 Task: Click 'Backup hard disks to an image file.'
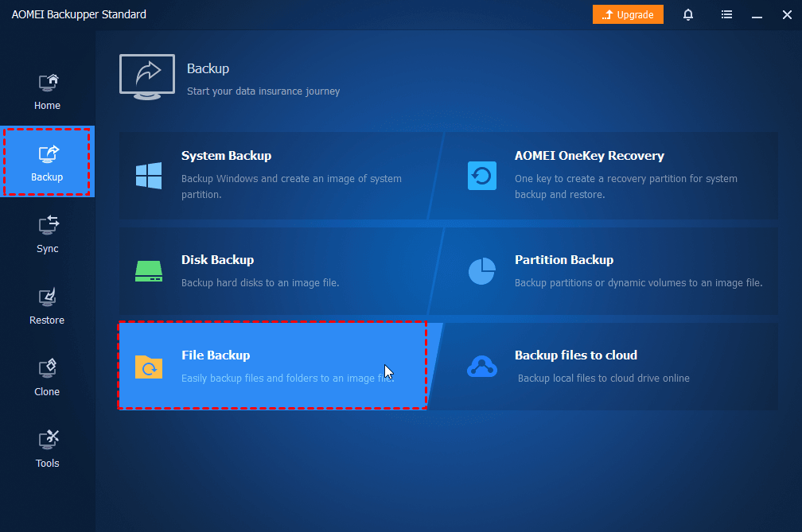pyautogui.click(x=260, y=282)
